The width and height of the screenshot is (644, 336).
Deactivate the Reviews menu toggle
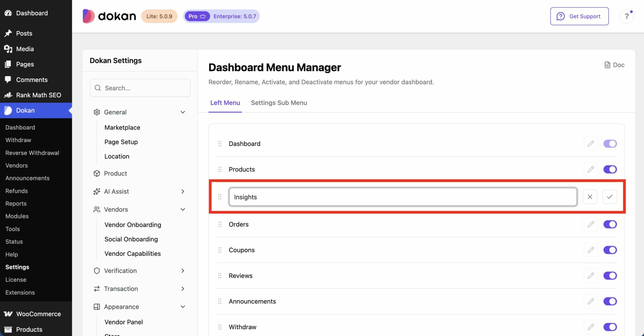(610, 276)
